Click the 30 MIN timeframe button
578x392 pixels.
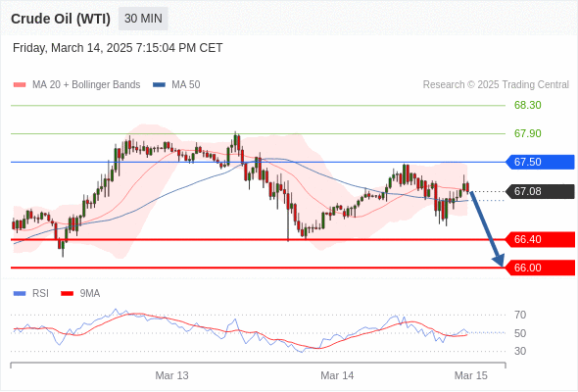[143, 19]
